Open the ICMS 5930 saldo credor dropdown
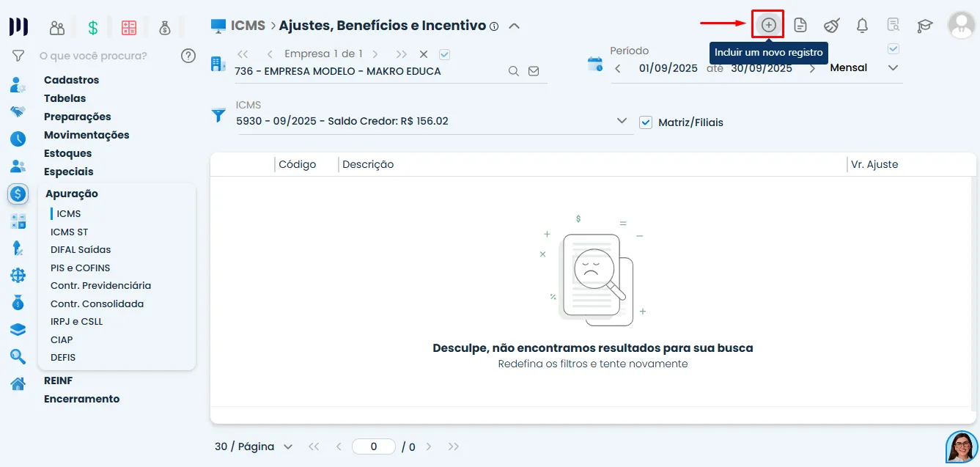This screenshot has width=980, height=467. (x=622, y=120)
